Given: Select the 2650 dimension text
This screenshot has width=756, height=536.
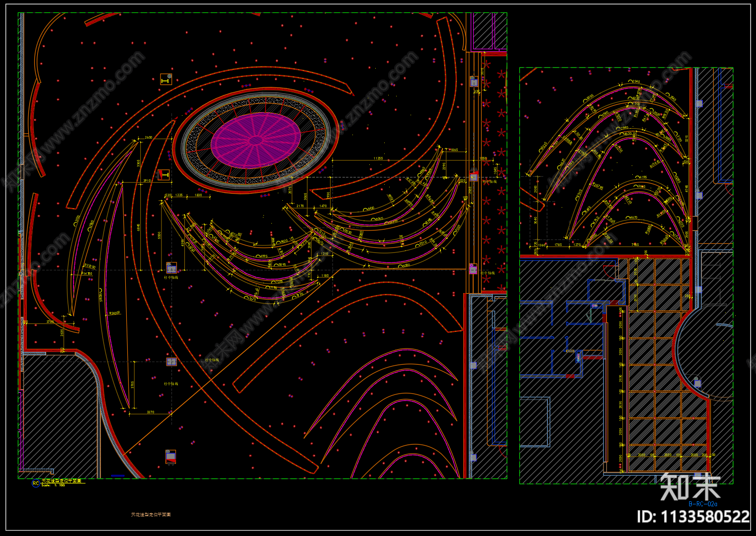Looking at the screenshot, I should coord(149,138).
